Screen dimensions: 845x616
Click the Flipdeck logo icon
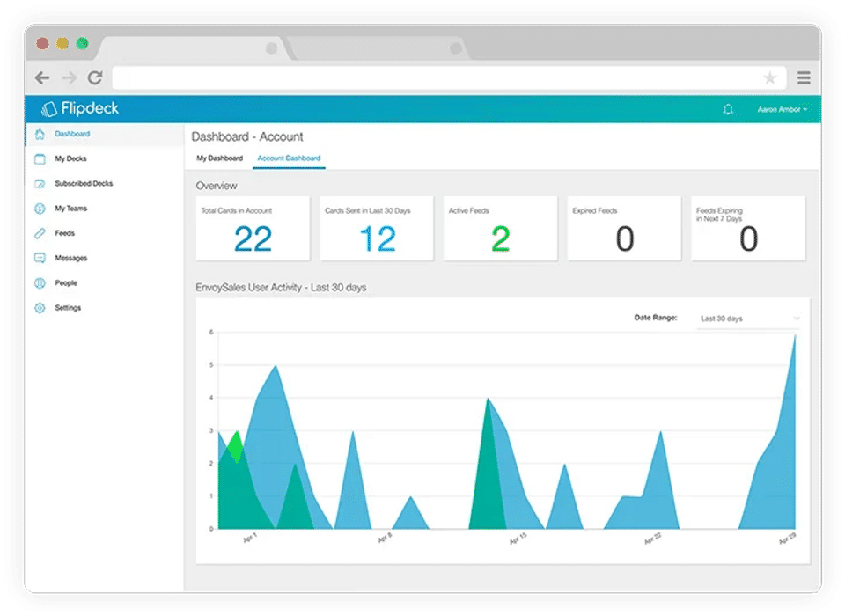[x=49, y=109]
